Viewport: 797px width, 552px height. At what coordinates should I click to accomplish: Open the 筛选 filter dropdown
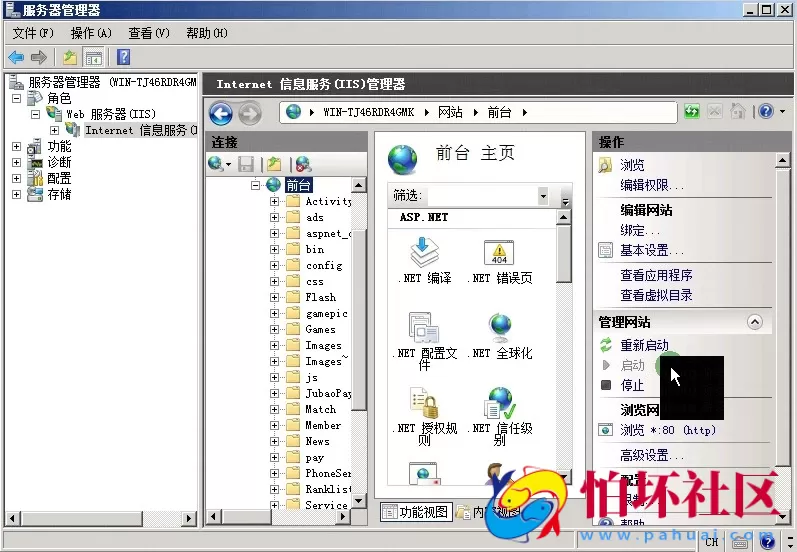(x=543, y=196)
